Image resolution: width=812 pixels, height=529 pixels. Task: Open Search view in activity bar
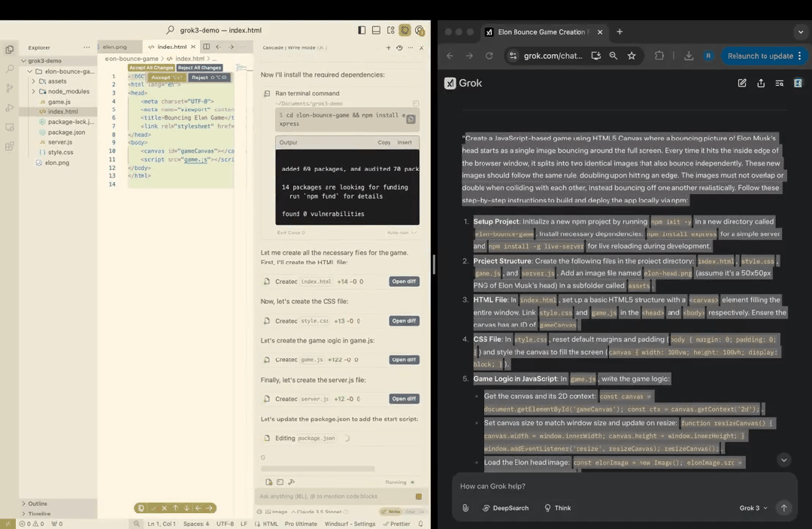(9, 69)
